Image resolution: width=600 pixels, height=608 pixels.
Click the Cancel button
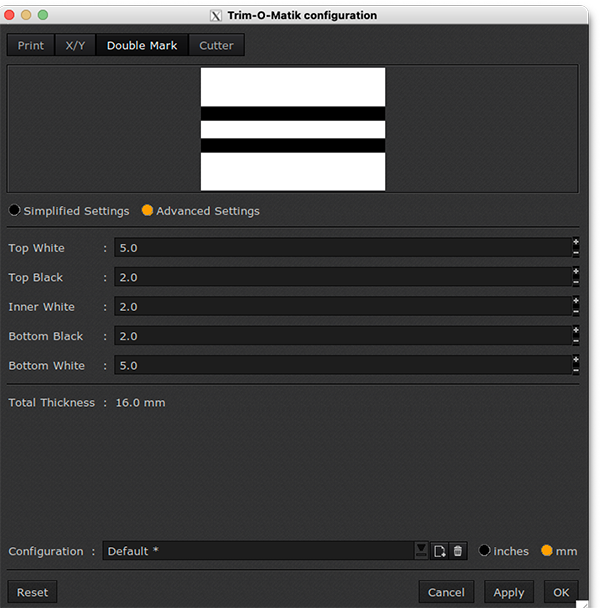pyautogui.click(x=446, y=592)
